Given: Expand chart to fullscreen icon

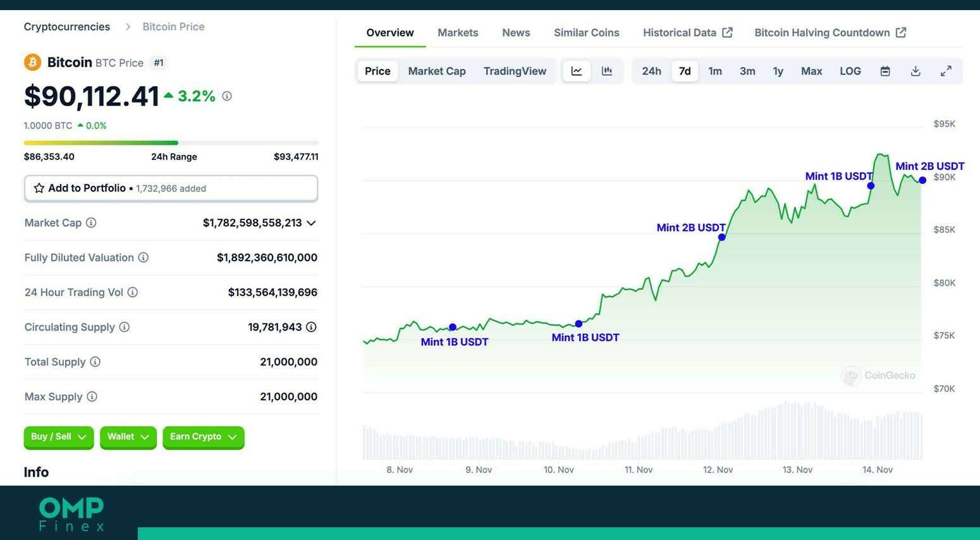Looking at the screenshot, I should pos(946,71).
